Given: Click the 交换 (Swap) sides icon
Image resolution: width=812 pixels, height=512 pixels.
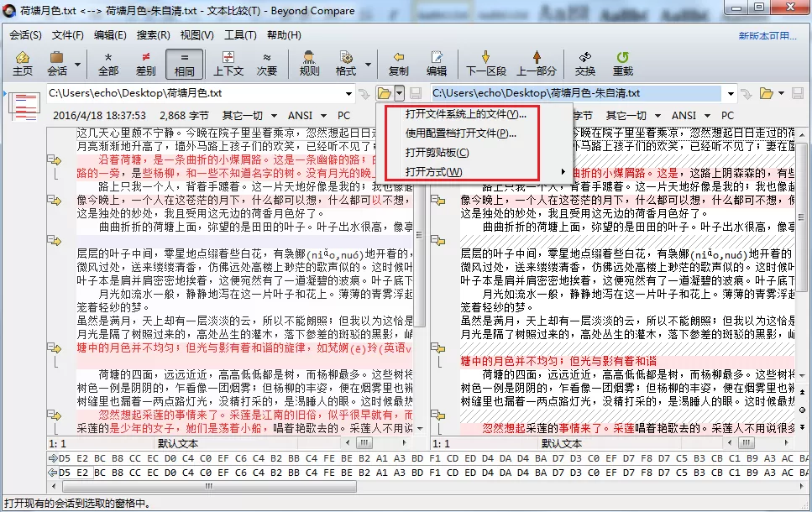Looking at the screenshot, I should click(x=585, y=64).
